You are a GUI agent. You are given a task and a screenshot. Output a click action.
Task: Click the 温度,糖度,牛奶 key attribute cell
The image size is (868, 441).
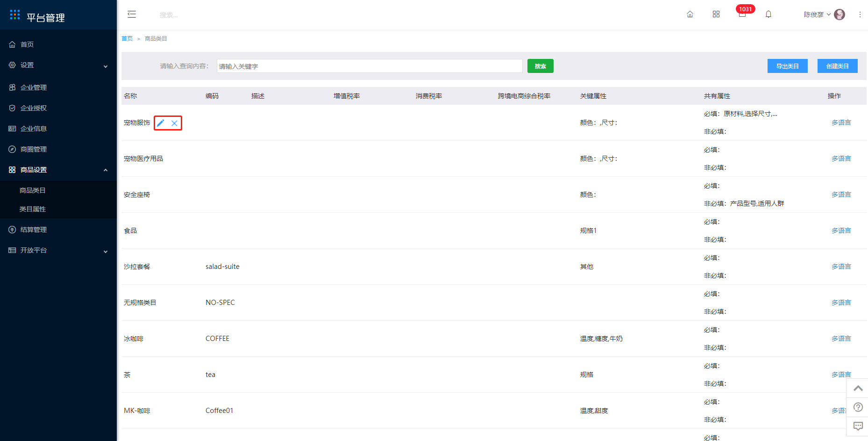[x=601, y=339]
